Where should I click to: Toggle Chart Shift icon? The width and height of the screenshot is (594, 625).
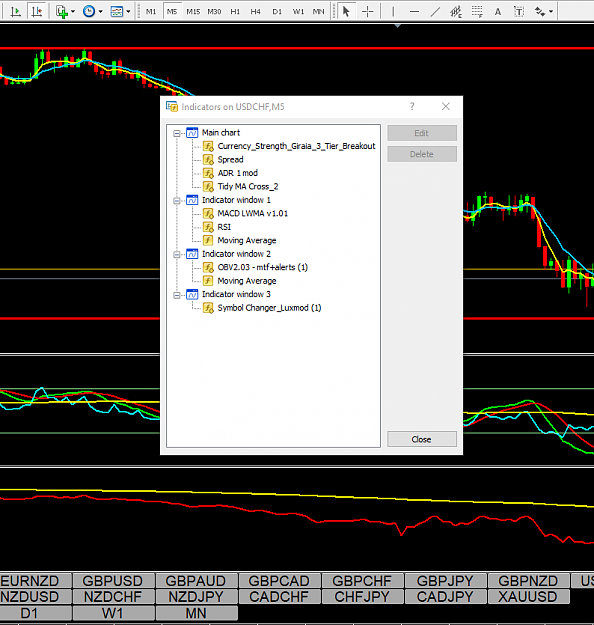(x=37, y=12)
